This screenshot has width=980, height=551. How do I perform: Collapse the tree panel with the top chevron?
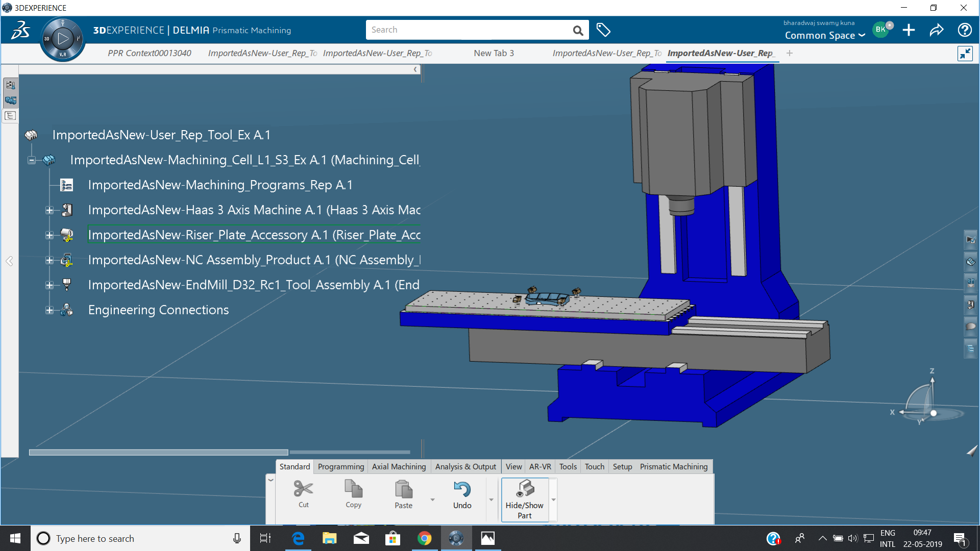click(415, 69)
